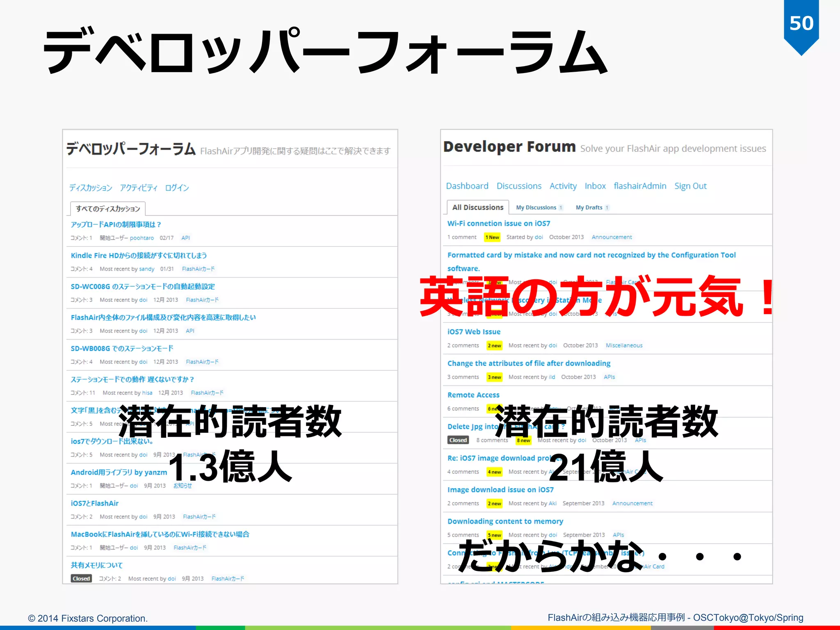Image resolution: width=840 pixels, height=630 pixels.
Task: Open Change the attributes of file thread
Action: [529, 363]
